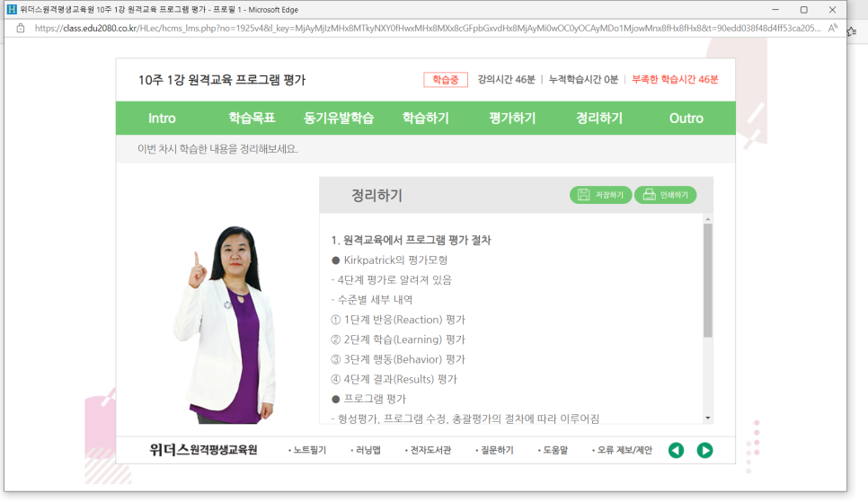Switch to 학습목표 tab
This screenshot has width=868, height=502.
(252, 118)
